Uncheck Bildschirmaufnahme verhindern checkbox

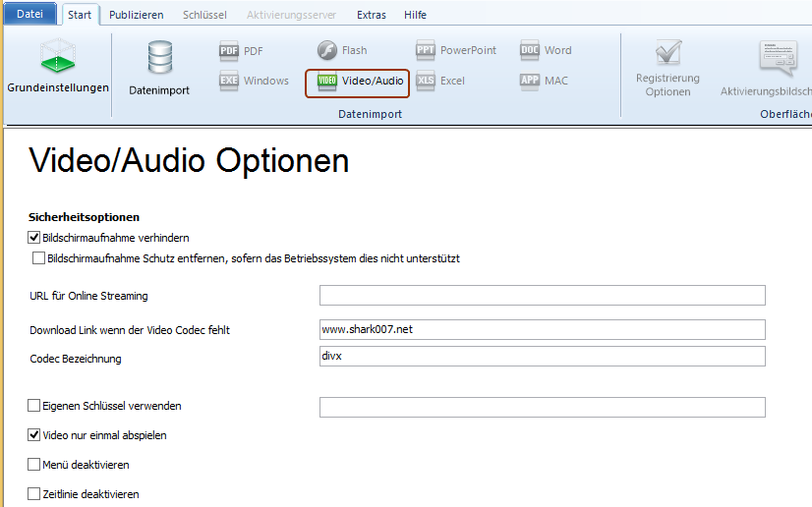pyautogui.click(x=34, y=238)
